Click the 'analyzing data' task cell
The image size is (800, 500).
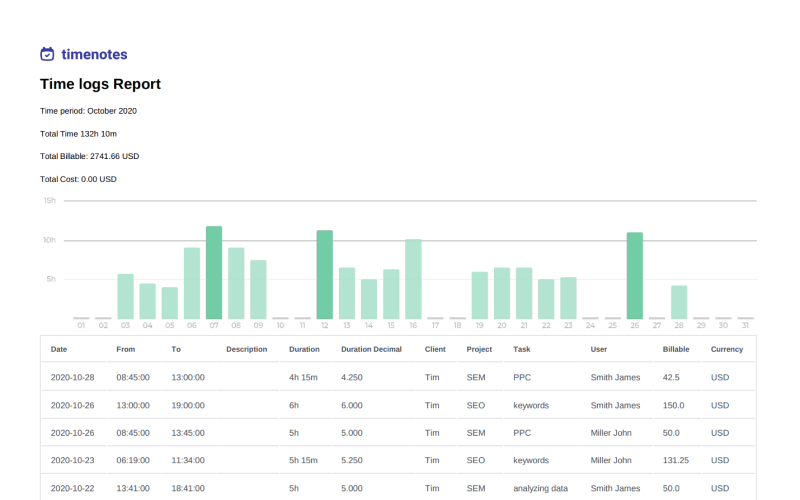[x=541, y=488]
